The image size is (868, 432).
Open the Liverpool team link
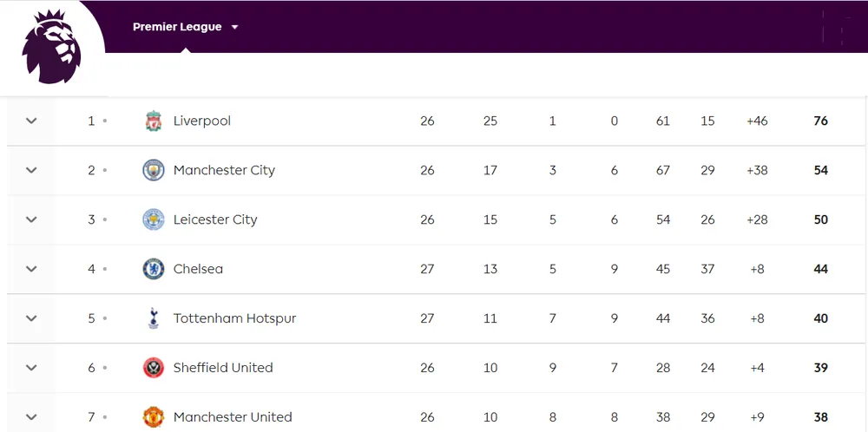tap(202, 121)
